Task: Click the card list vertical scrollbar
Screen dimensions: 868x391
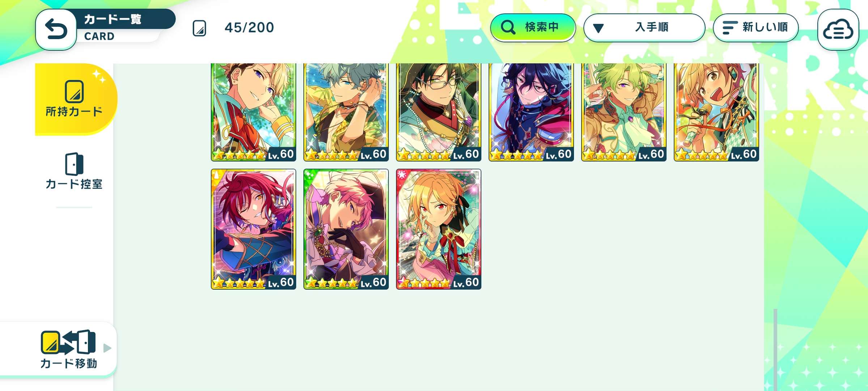Action: tap(775, 349)
